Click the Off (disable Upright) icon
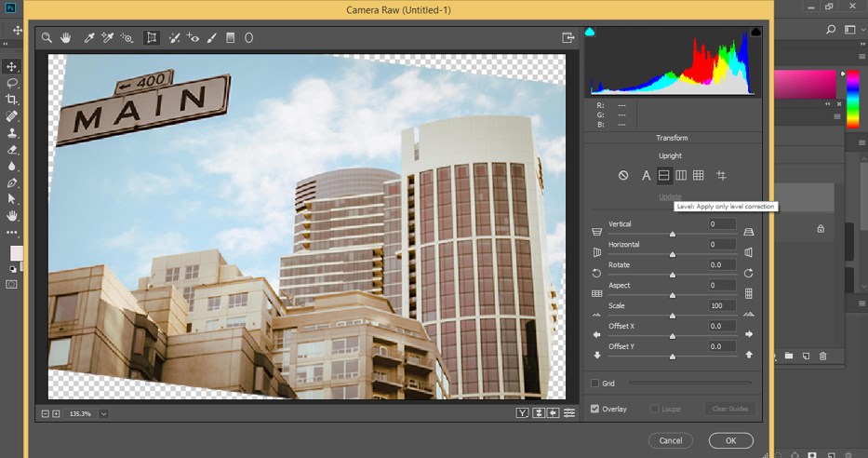Viewport: 868px width, 458px height. click(x=623, y=176)
